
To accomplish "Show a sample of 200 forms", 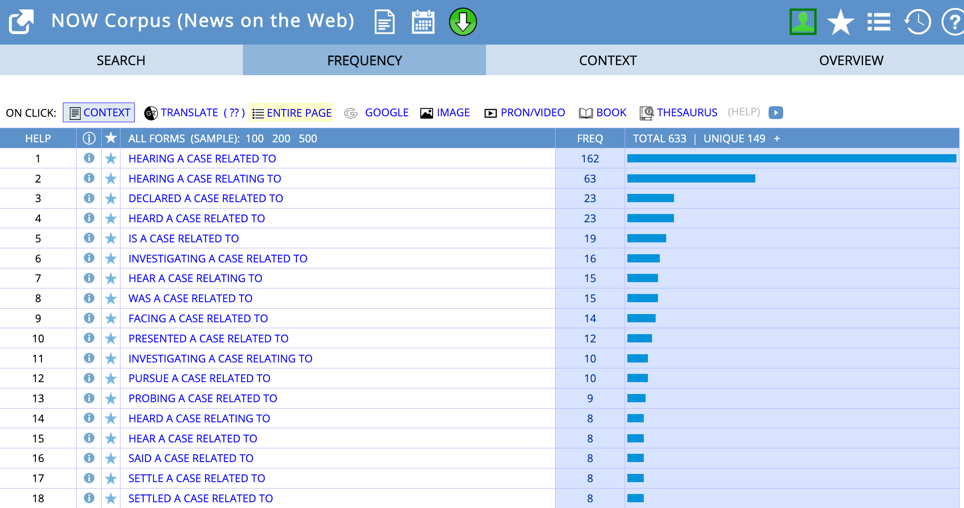I will click(281, 138).
